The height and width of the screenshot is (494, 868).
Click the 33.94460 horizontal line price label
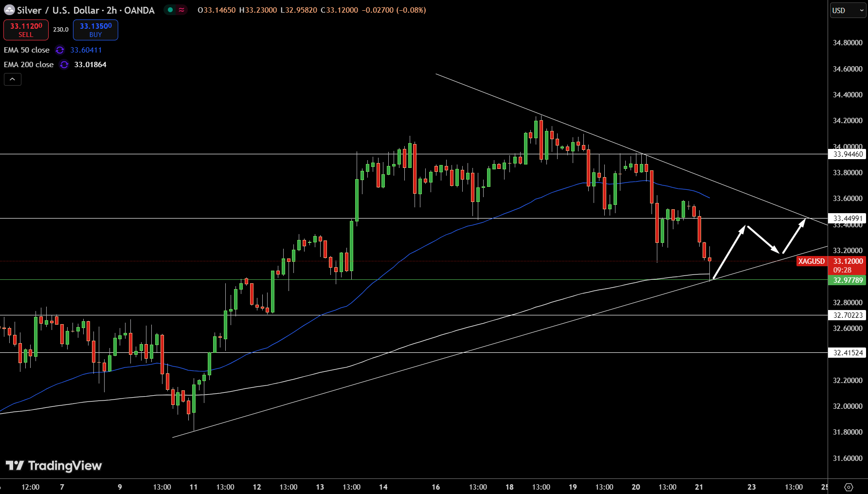848,154
